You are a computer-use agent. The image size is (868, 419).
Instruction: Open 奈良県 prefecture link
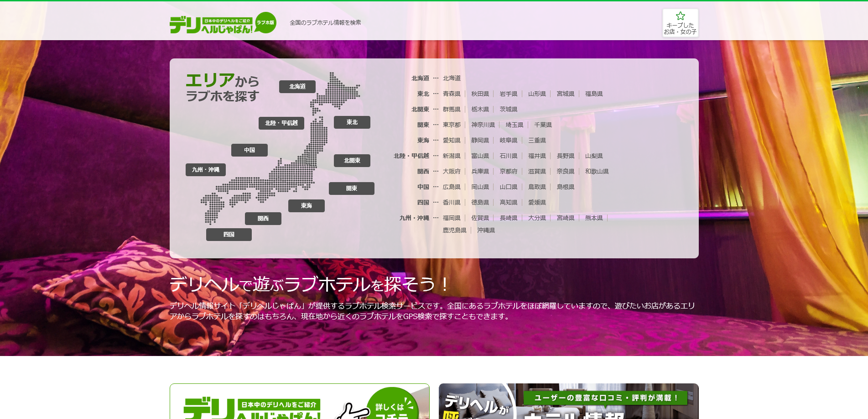[566, 172]
